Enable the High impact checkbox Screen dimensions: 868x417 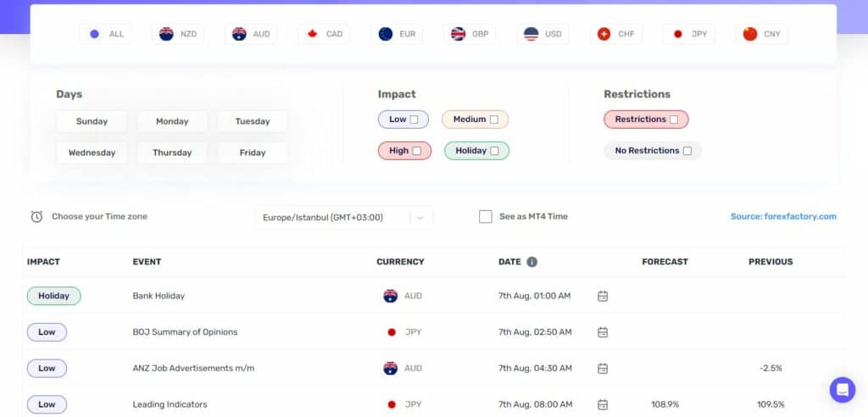[416, 151]
